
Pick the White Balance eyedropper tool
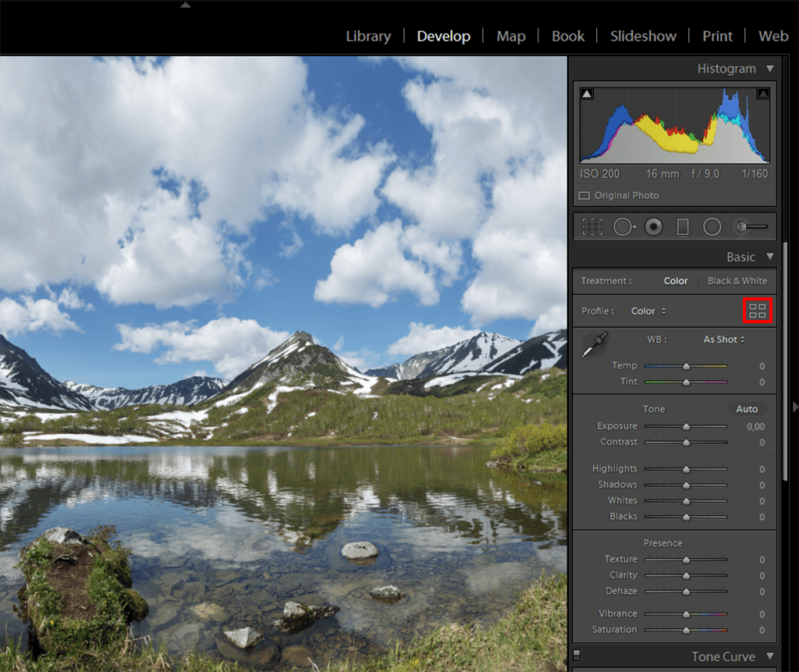tap(595, 345)
